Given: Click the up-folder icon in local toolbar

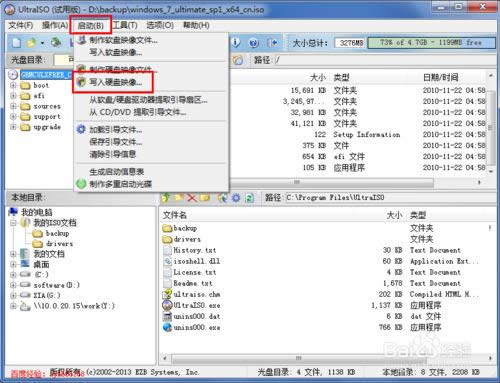Looking at the screenshot, I should (x=166, y=198).
